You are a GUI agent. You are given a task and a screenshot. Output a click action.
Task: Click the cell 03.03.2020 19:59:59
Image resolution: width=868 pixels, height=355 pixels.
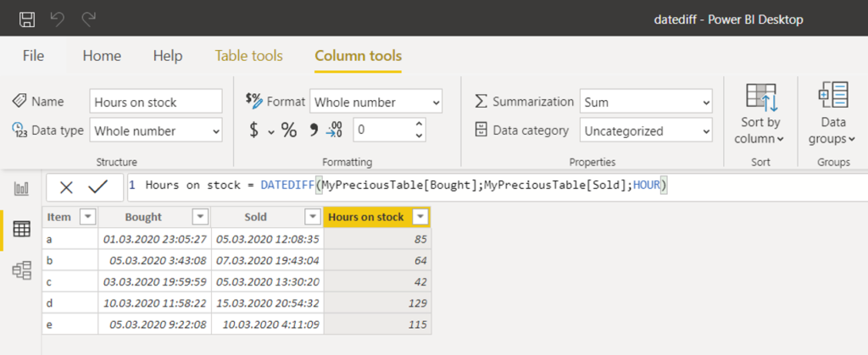[154, 281]
